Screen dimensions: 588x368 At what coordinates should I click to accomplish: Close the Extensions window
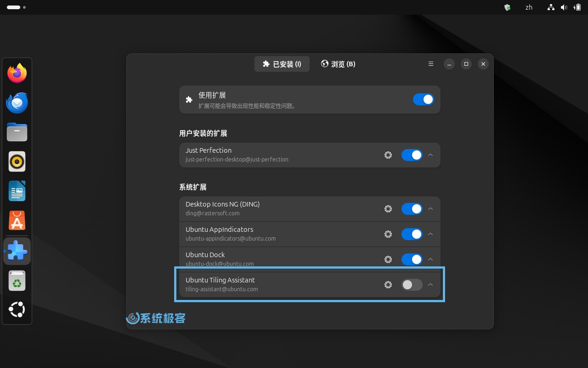point(483,64)
